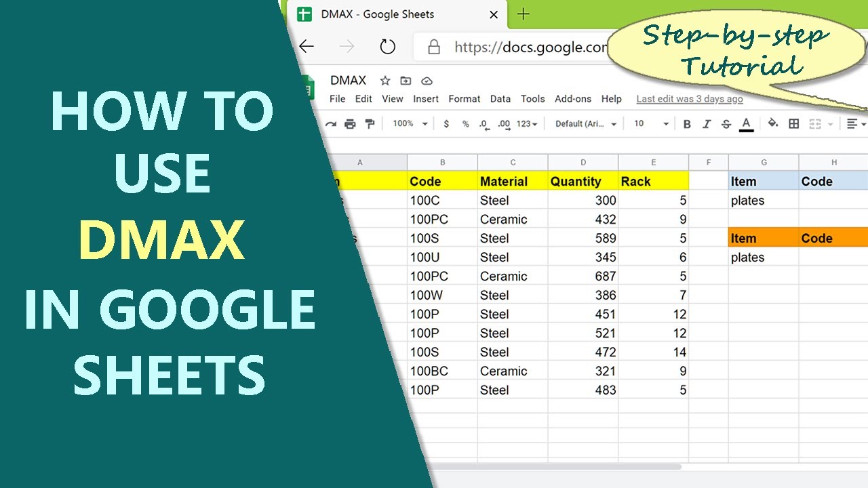Image resolution: width=868 pixels, height=488 pixels.
Task: Select column C header
Action: point(513,163)
